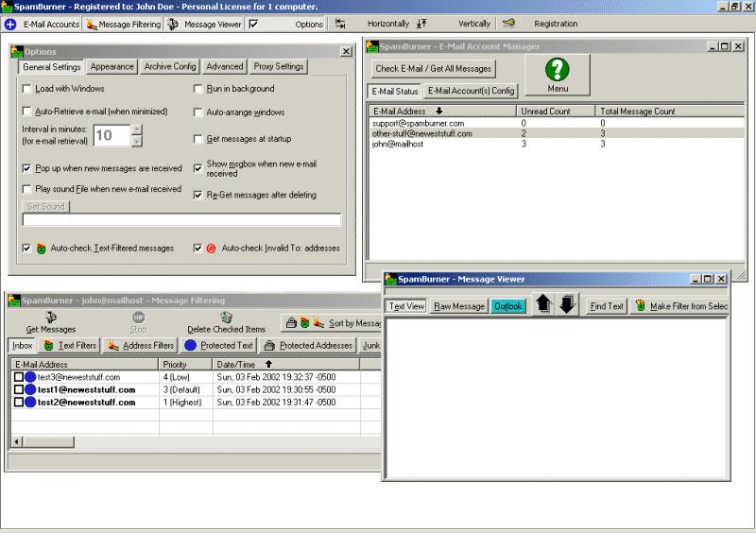Viewport: 756px width, 533px height.
Task: Click the sound file path field
Action: [181, 220]
